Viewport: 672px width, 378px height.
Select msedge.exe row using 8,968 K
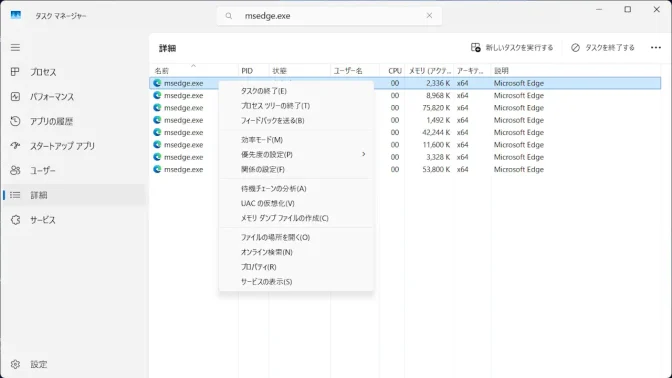[405, 96]
